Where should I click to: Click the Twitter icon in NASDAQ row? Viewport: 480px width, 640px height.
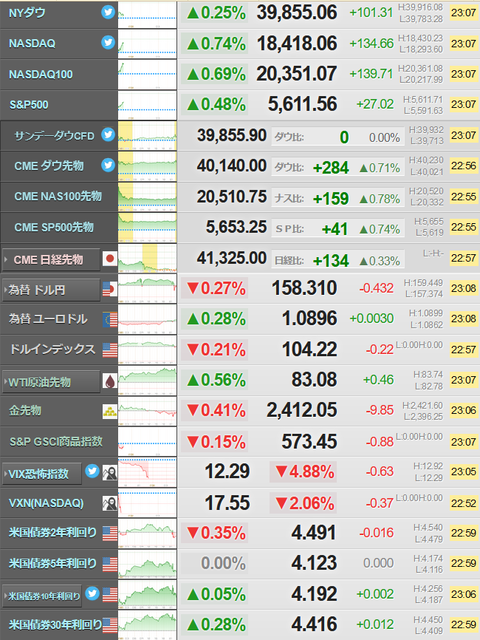click(x=108, y=42)
